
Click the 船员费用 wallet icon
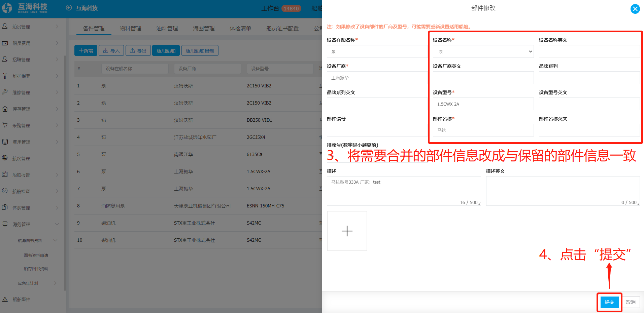[x=5, y=43]
